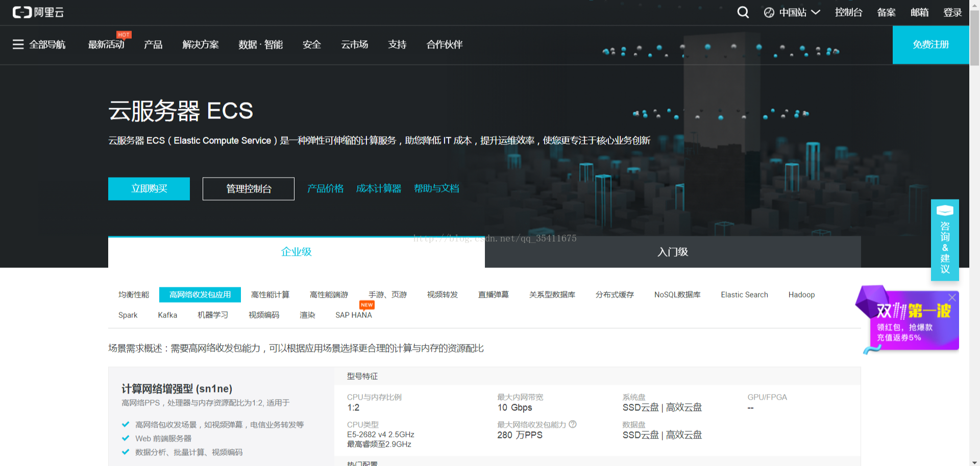The image size is (980, 466).
Task: Click the Aliyun logo
Action: 38,12
